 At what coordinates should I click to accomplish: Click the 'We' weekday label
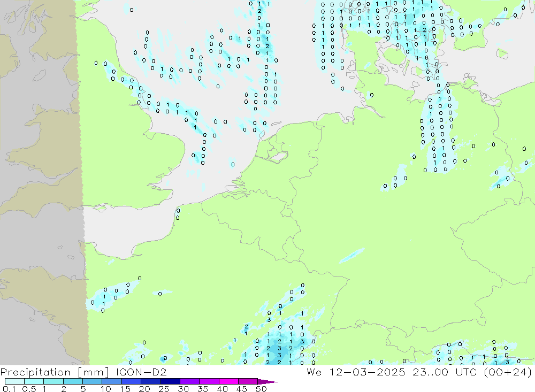pos(314,372)
